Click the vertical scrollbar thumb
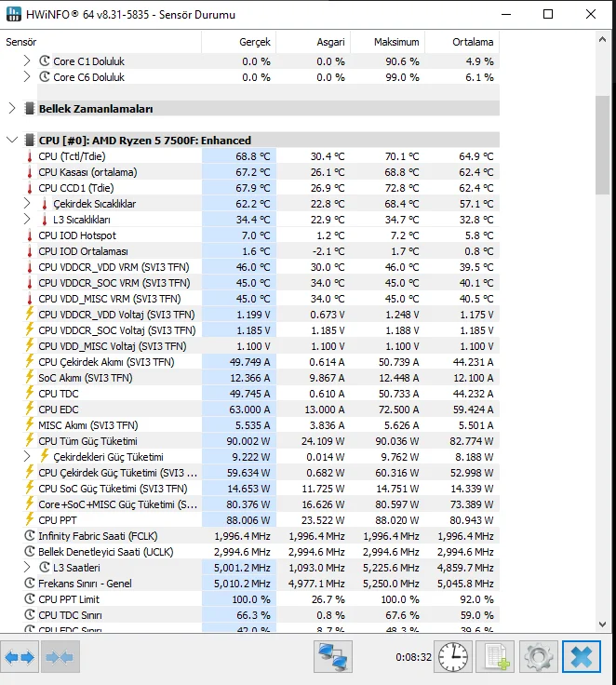This screenshot has width=616, height=685. pyautogui.click(x=602, y=145)
